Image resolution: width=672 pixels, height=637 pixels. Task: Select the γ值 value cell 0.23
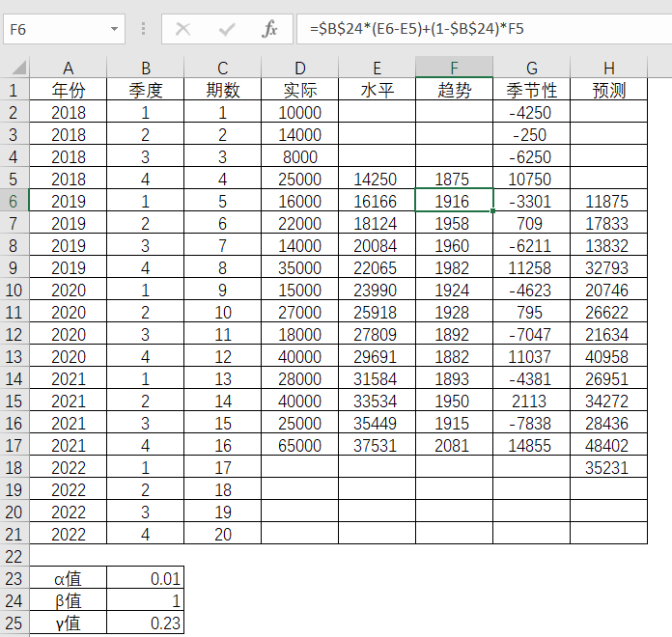pos(145,623)
